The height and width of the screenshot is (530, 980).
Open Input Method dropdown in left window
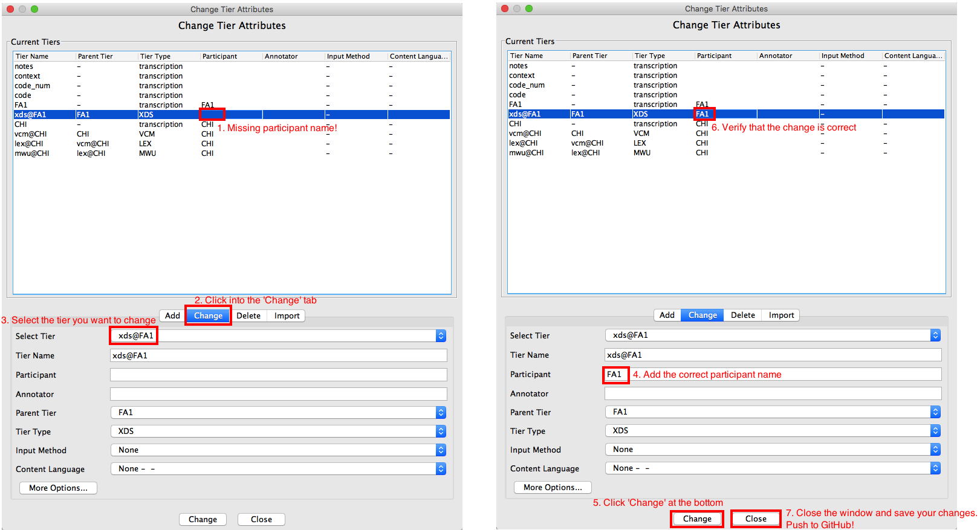click(278, 450)
